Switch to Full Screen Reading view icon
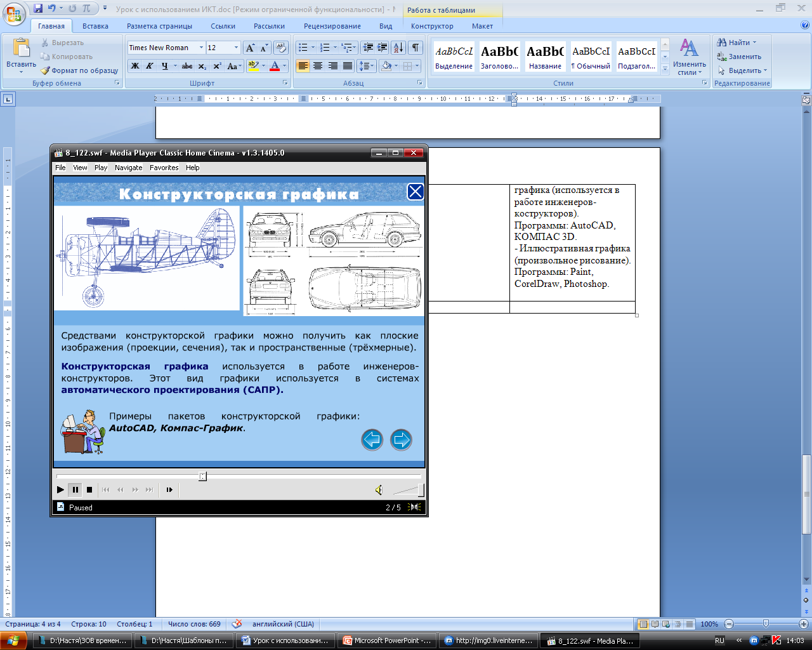The height and width of the screenshot is (650, 812). (x=655, y=624)
